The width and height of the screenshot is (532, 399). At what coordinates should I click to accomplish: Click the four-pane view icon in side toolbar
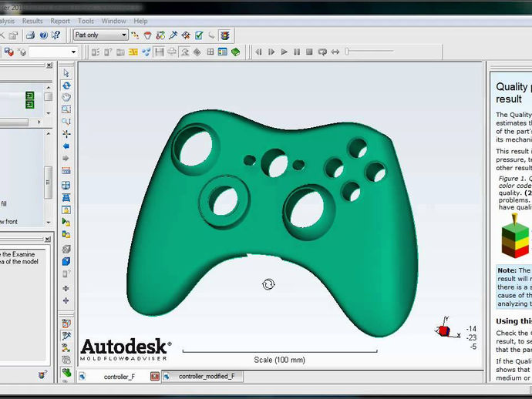pos(66,185)
